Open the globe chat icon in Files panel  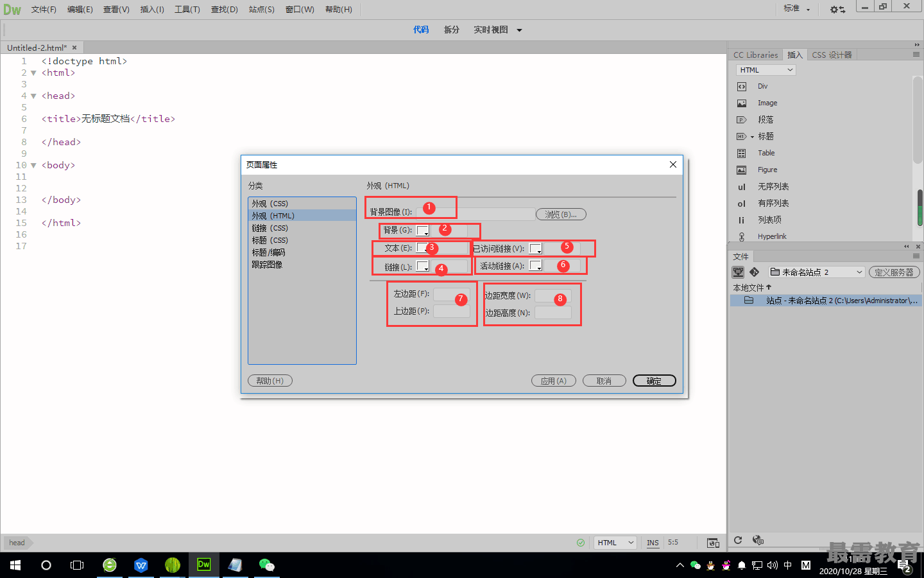coord(758,540)
